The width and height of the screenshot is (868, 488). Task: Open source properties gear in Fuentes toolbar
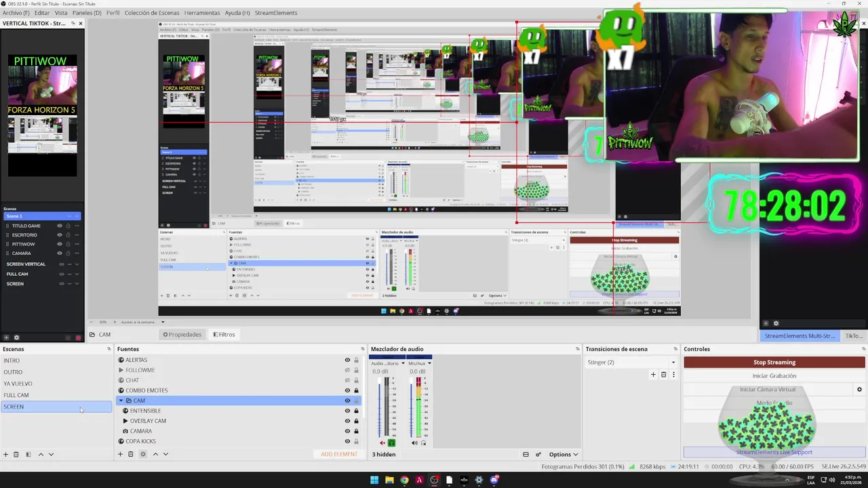coord(142,454)
